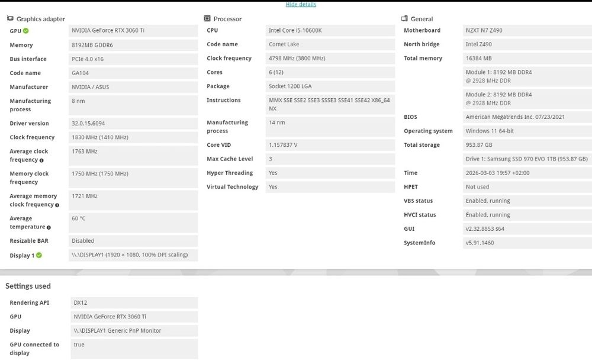Click the American Megatrends Inc. BIOS value
The height and width of the screenshot is (364, 592).
coord(527,117)
